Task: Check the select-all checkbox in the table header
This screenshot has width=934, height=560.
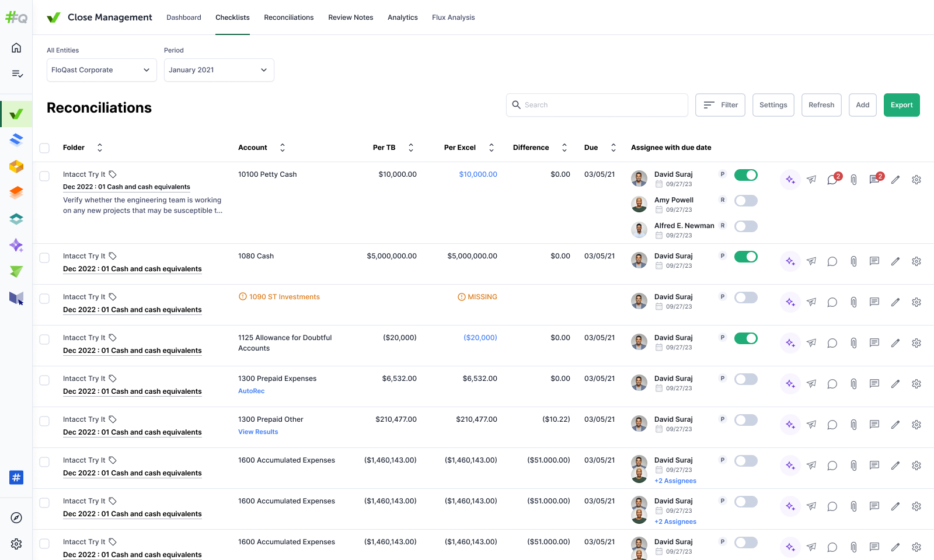Action: tap(44, 148)
